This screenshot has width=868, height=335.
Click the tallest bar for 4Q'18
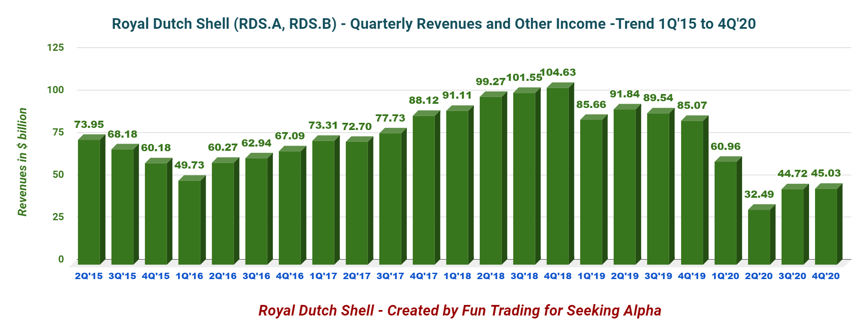pos(560,174)
